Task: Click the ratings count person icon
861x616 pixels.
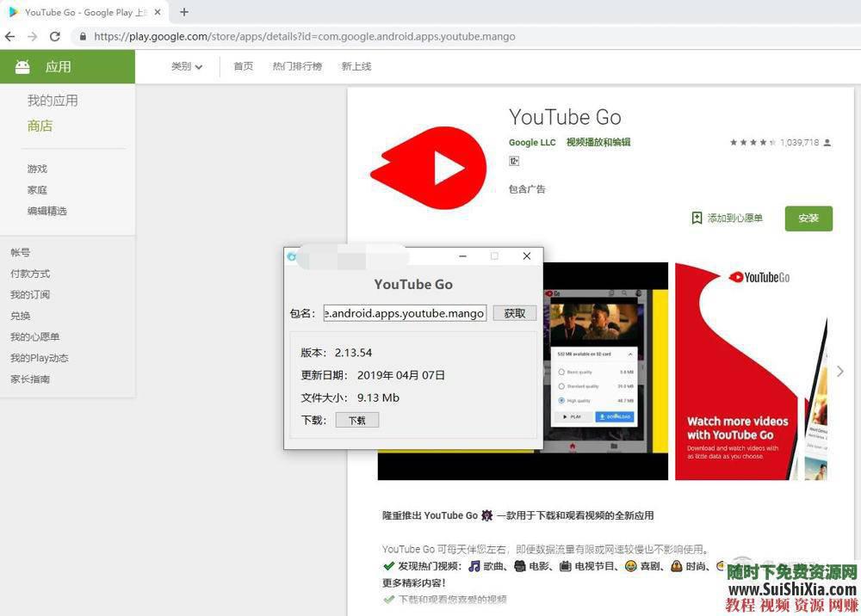Action: click(827, 143)
